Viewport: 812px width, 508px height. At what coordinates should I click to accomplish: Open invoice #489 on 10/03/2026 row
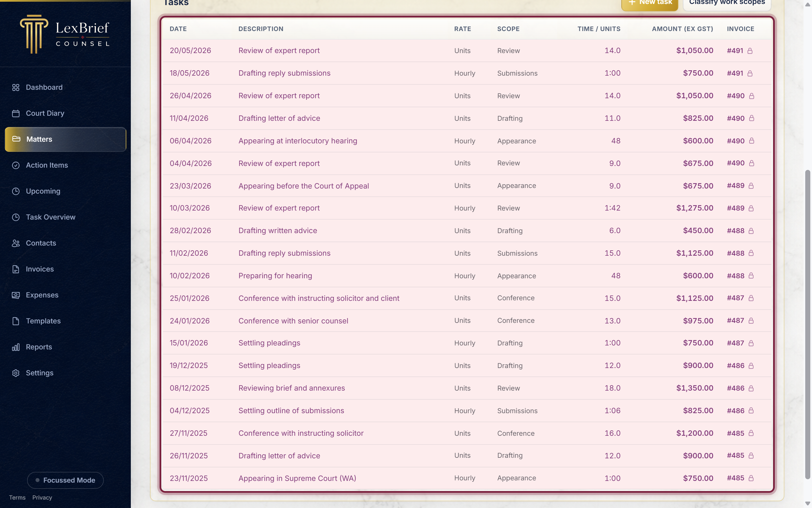pos(736,208)
